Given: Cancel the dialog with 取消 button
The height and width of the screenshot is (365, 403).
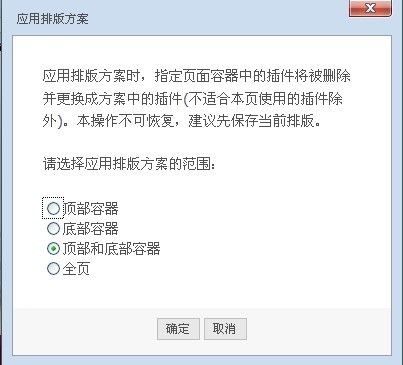Looking at the screenshot, I should point(225,329).
